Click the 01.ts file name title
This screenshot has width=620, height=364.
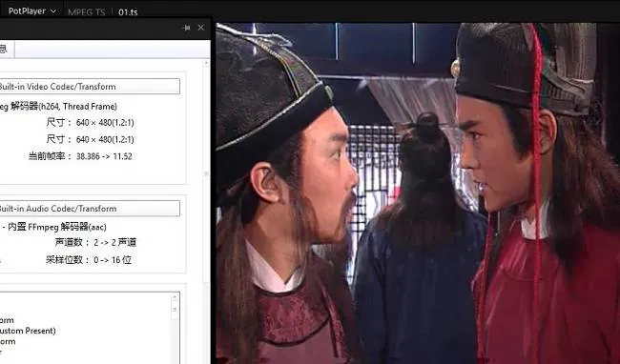pyautogui.click(x=128, y=12)
